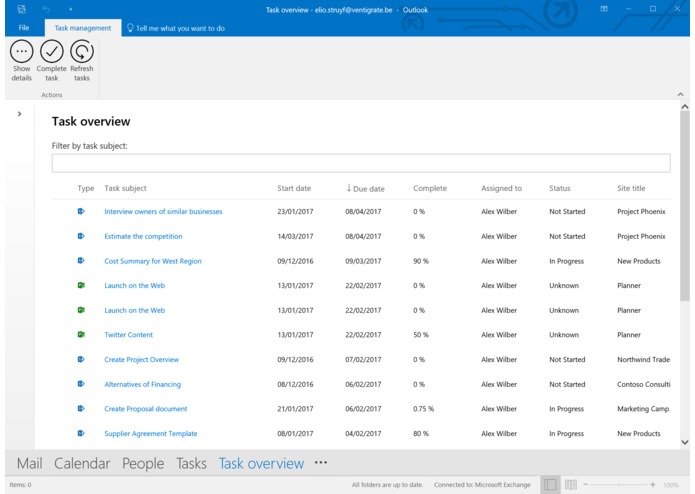
Task: Open Interview owners of similar businesses link
Action: [x=163, y=211]
